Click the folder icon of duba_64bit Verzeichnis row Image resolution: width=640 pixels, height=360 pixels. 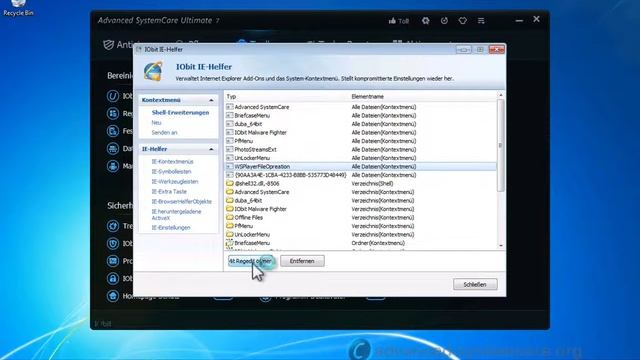(230, 200)
